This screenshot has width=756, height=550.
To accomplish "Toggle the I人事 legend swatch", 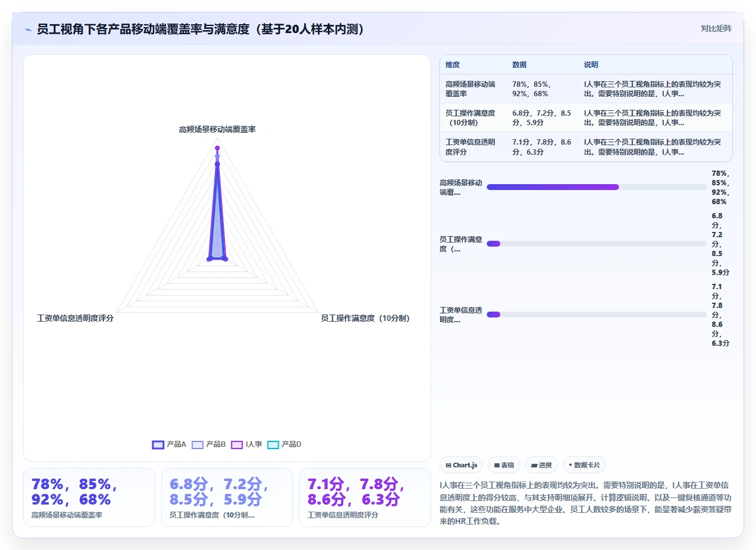I will (237, 445).
